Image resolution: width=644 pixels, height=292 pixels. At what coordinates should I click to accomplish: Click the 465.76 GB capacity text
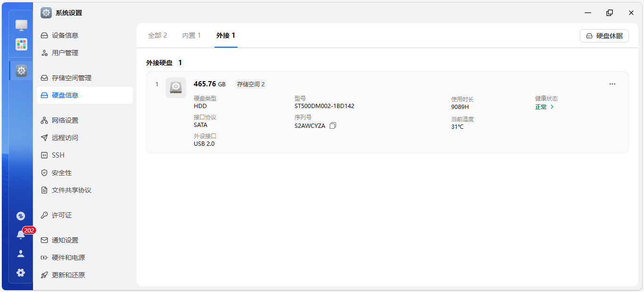[210, 84]
